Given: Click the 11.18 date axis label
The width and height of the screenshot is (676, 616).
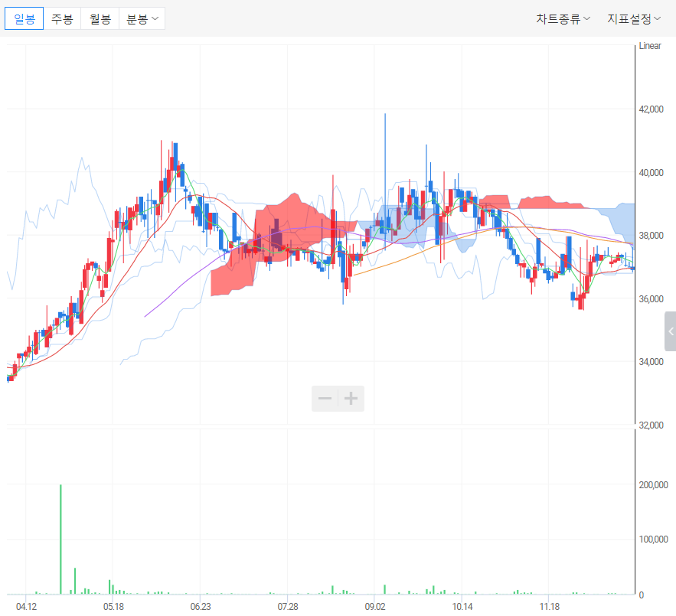Looking at the screenshot, I should (x=549, y=607).
